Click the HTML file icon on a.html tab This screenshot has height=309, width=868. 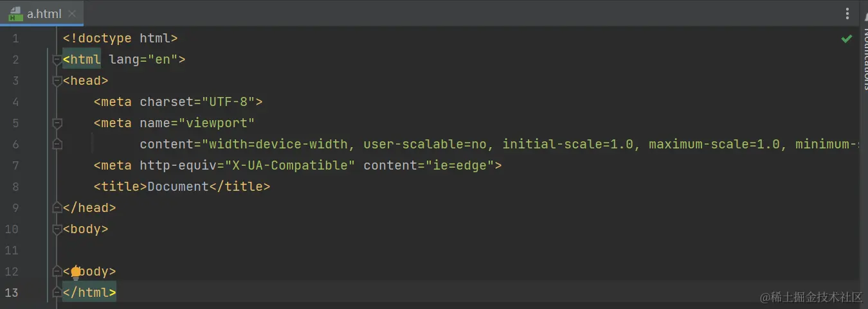click(15, 13)
